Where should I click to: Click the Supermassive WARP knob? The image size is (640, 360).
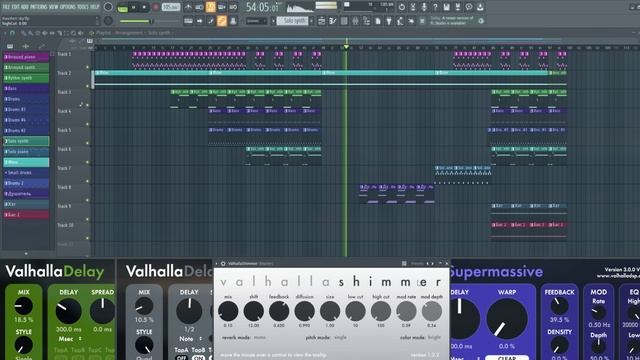click(507, 319)
